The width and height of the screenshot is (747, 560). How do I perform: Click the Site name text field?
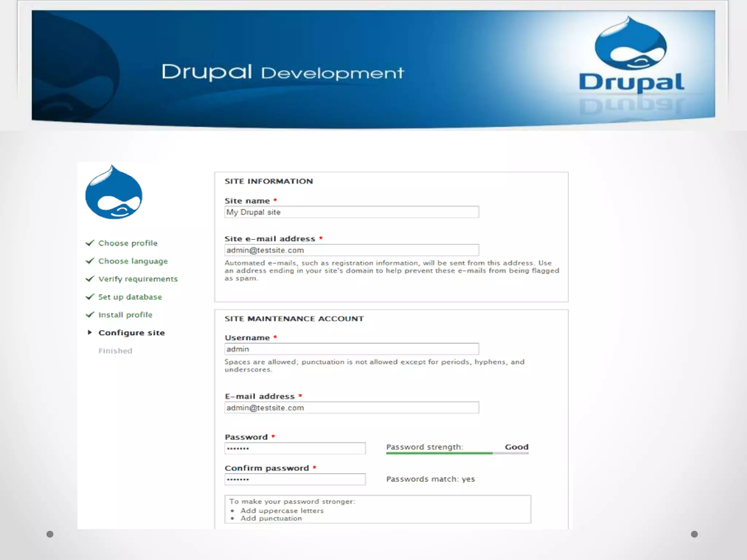pos(351,212)
